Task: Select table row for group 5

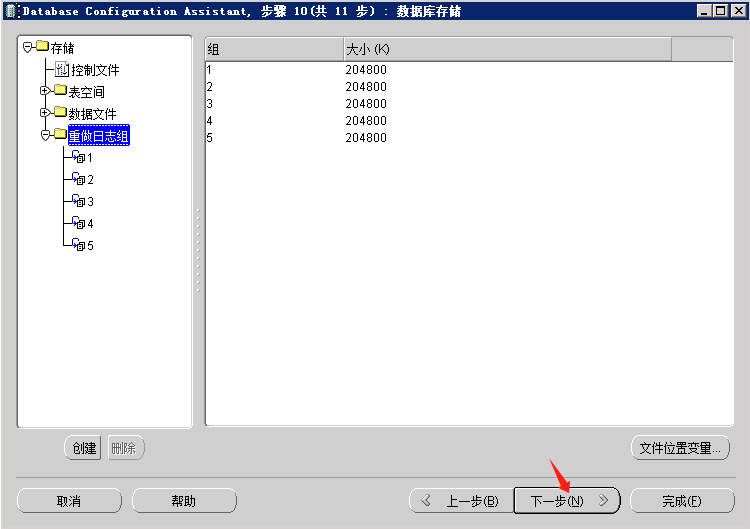Action: (x=469, y=138)
